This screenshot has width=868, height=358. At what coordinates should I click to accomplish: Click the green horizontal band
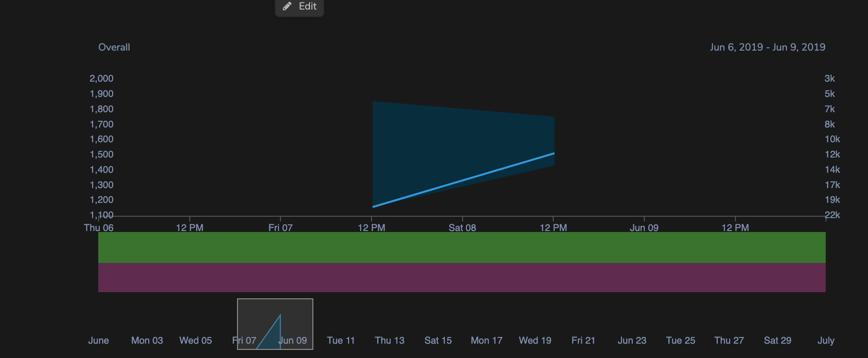[x=462, y=247]
